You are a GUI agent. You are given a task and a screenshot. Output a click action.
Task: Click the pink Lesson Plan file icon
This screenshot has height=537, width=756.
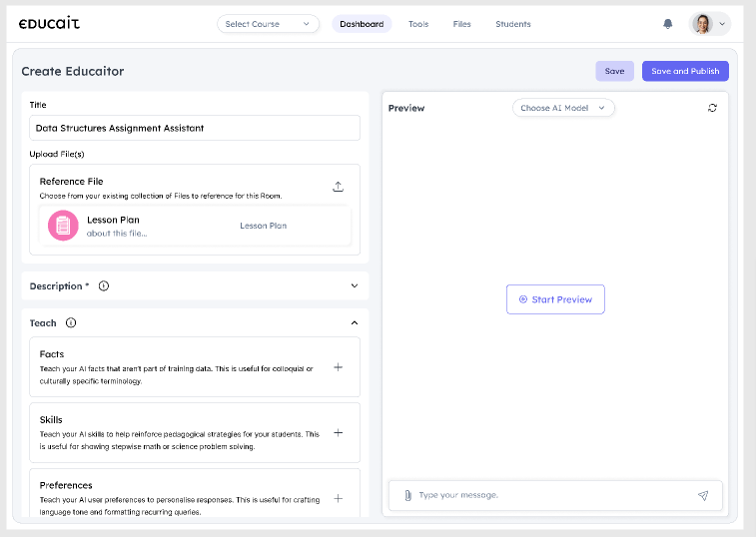pos(63,226)
